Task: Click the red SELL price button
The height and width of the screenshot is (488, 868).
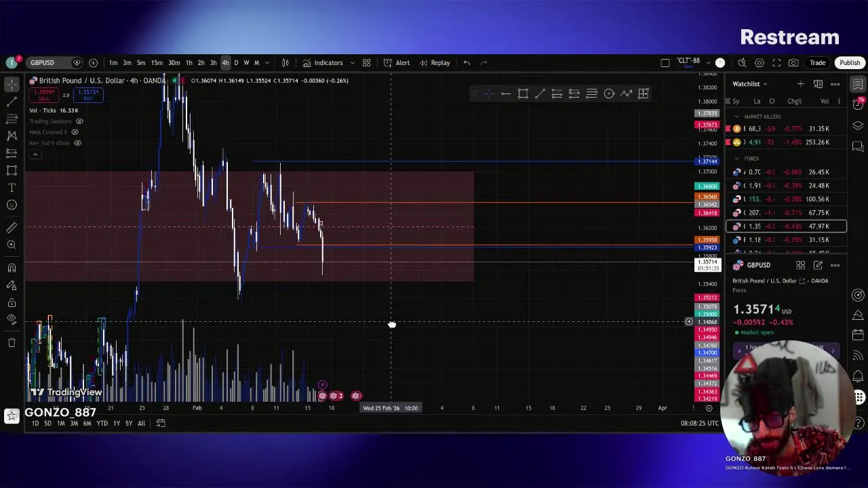Action: click(x=44, y=95)
